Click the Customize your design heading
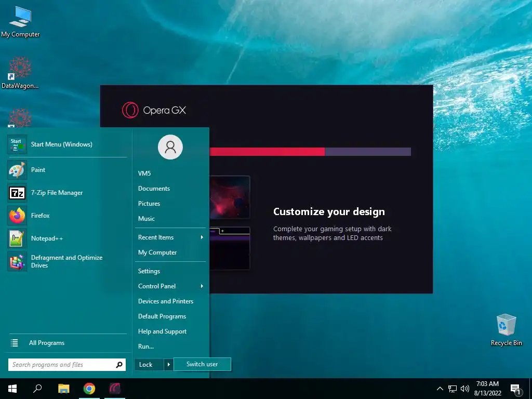The image size is (532, 399). click(x=329, y=212)
